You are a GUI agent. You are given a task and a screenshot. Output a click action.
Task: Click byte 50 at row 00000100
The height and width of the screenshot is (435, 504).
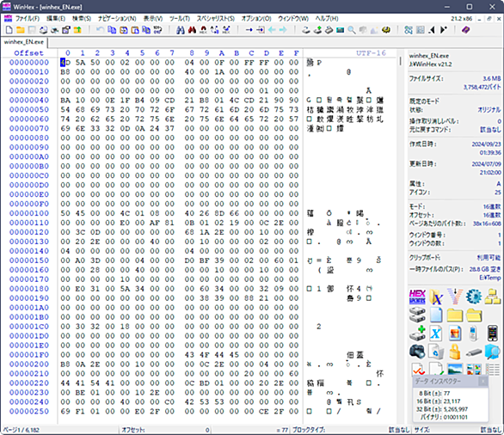coord(65,213)
